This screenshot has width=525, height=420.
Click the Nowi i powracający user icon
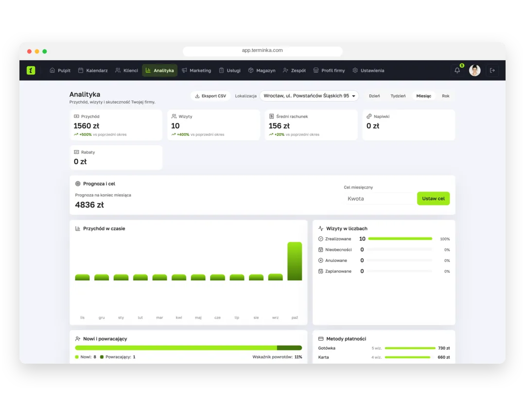point(78,339)
